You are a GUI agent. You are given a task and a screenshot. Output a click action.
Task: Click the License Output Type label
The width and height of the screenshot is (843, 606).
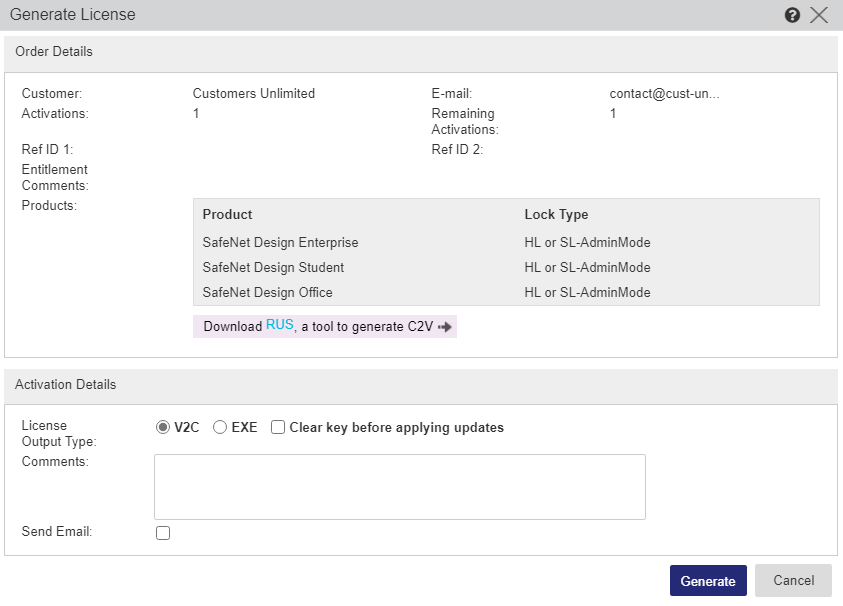(59, 433)
